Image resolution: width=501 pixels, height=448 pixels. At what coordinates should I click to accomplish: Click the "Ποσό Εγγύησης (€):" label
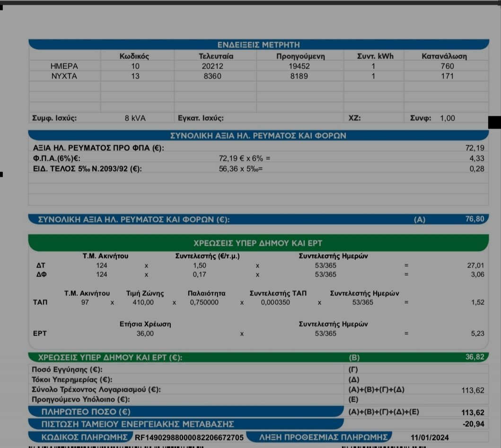point(67,370)
